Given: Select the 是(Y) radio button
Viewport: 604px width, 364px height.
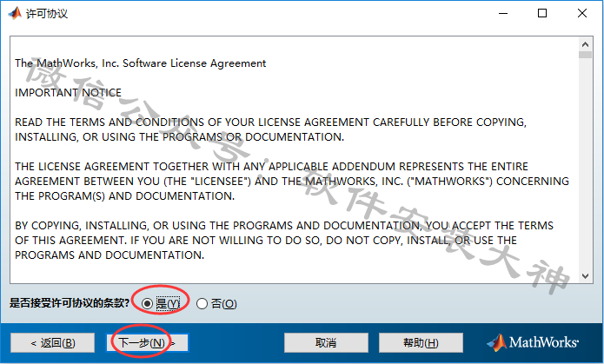Looking at the screenshot, I should [147, 304].
